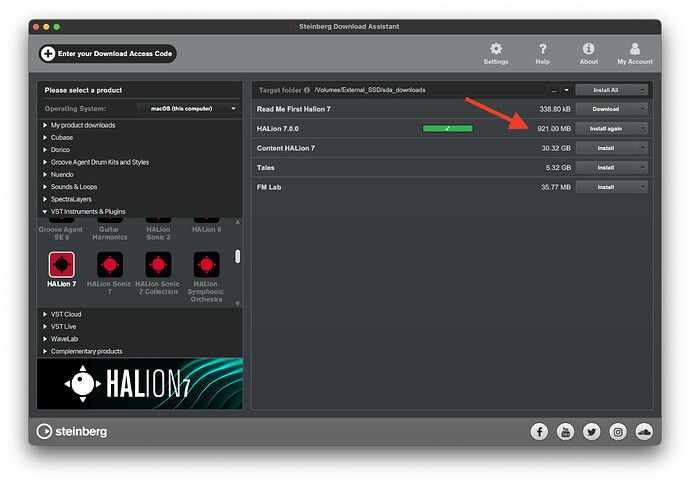Expand the Nuendo category
Viewport: 690px width, 483px height.
pyautogui.click(x=45, y=175)
